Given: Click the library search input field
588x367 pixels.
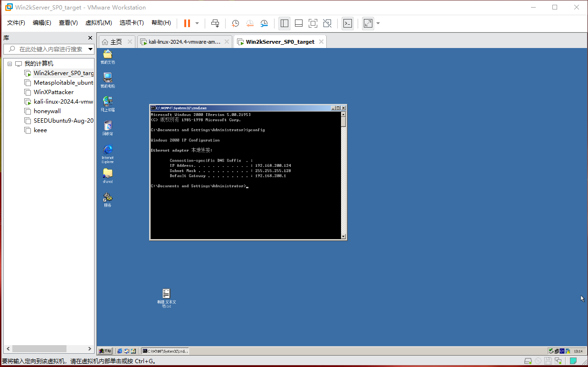Looking at the screenshot, I should [x=49, y=49].
